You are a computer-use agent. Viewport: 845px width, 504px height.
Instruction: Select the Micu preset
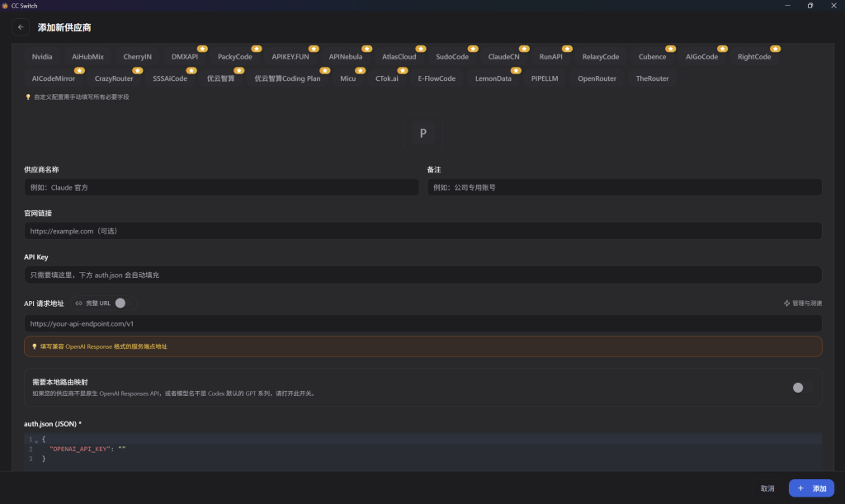click(x=348, y=78)
